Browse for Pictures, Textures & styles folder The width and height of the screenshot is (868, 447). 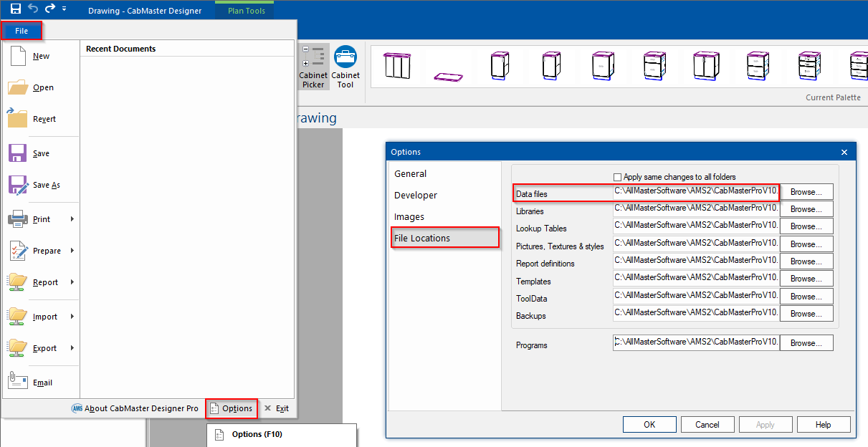coord(806,244)
